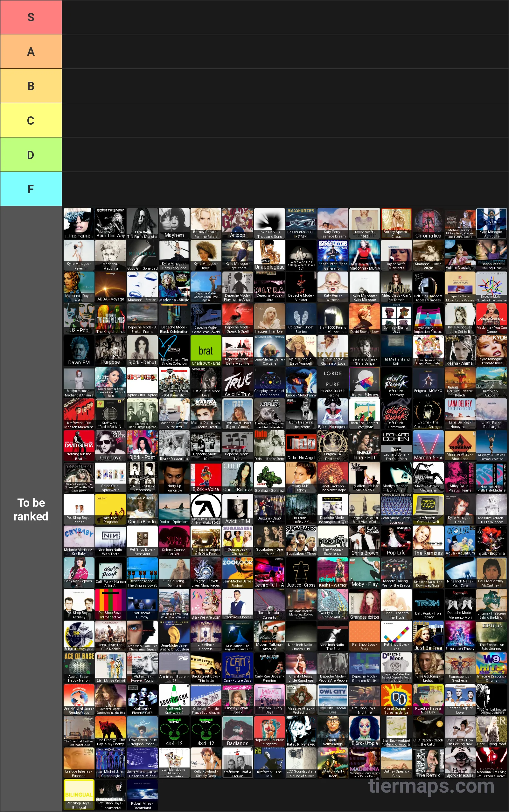Select Taylor Swift 1989 album
Image resolution: width=509 pixels, height=812 pixels.
365,224
